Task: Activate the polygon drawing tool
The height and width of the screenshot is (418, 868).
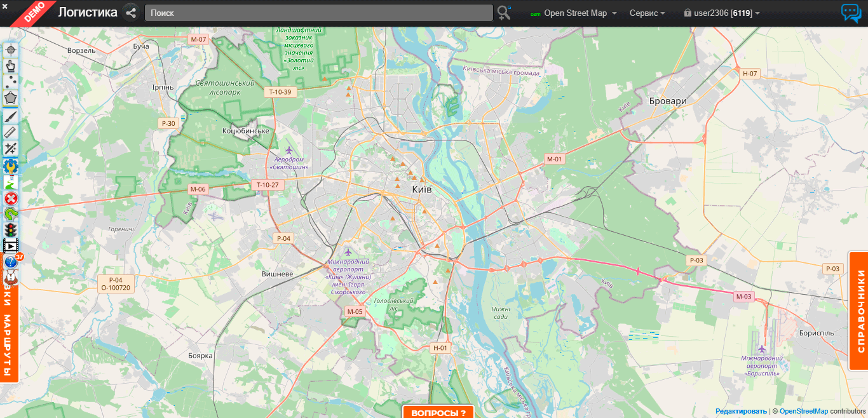Action: [x=11, y=98]
